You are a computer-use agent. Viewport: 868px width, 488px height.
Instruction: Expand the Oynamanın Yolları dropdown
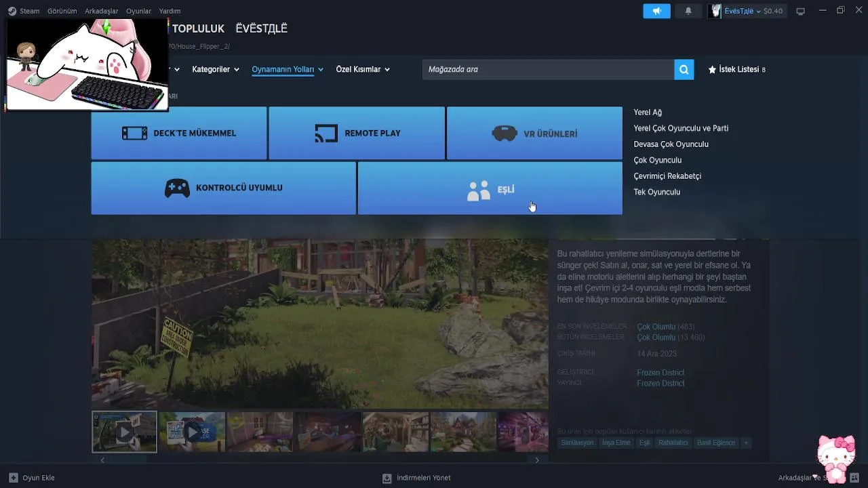[x=288, y=69]
